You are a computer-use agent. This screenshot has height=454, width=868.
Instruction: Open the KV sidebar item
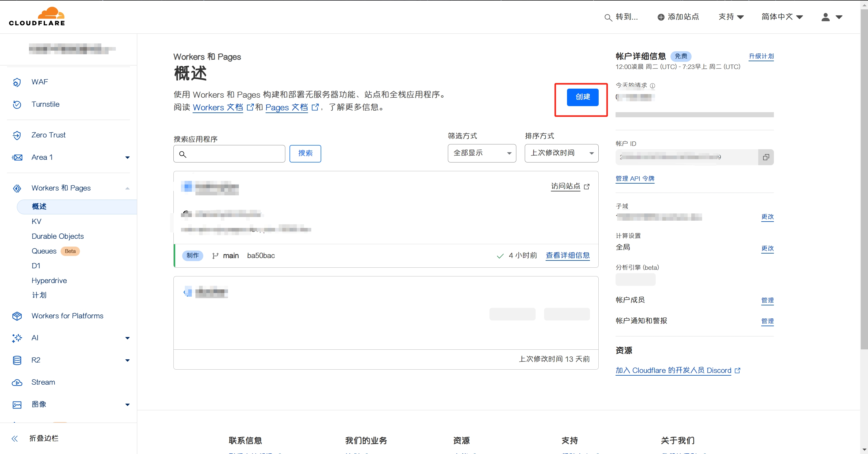36,222
